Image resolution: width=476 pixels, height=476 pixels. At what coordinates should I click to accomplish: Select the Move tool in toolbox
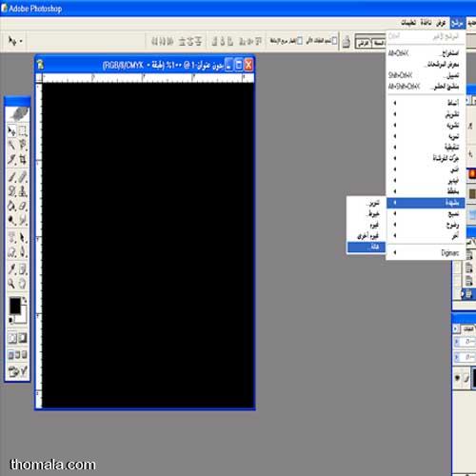click(12, 130)
